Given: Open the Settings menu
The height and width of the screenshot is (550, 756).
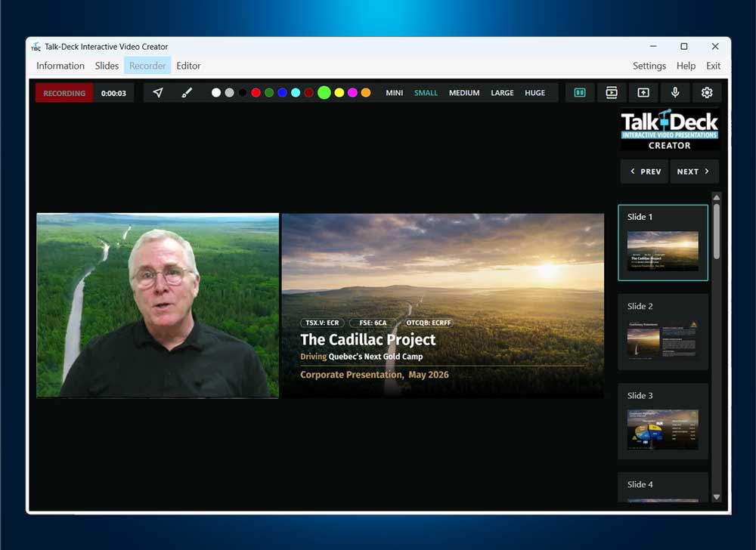Looking at the screenshot, I should (x=649, y=66).
